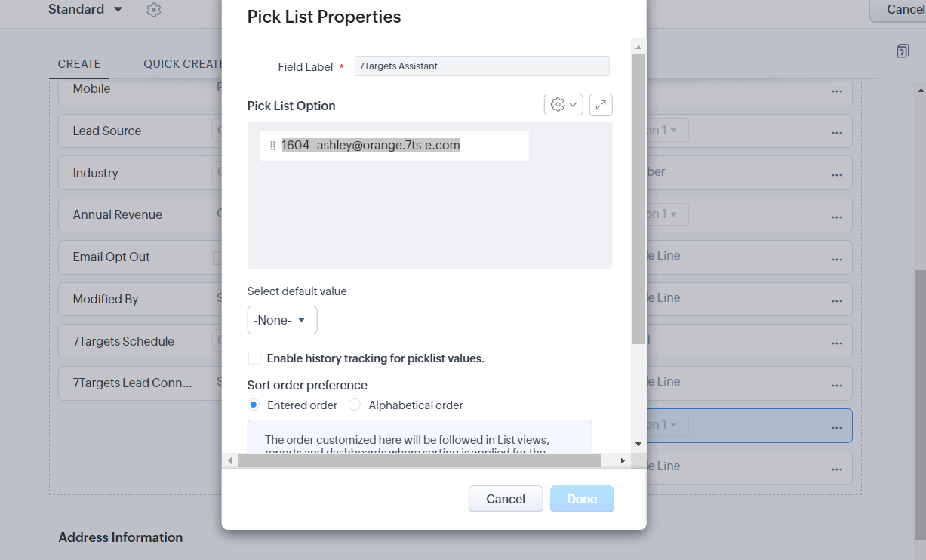
Task: Open the default value -None- dropdown
Action: [282, 320]
